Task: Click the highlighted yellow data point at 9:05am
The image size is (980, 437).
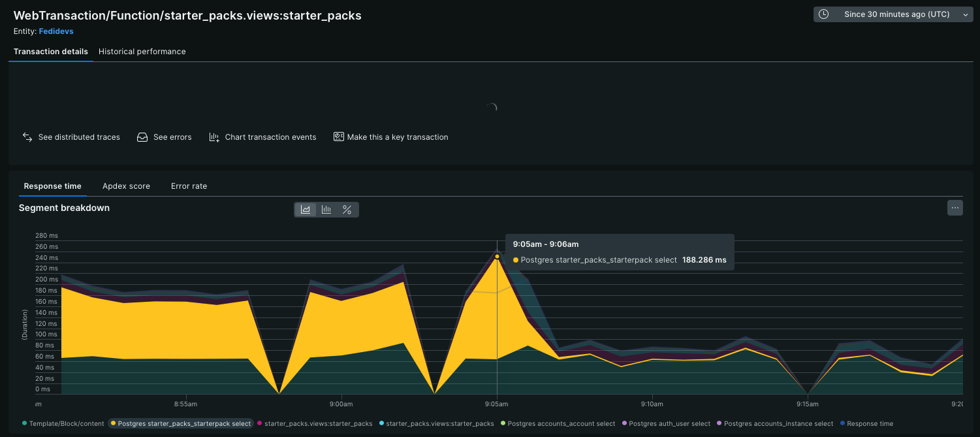Action: click(x=497, y=256)
